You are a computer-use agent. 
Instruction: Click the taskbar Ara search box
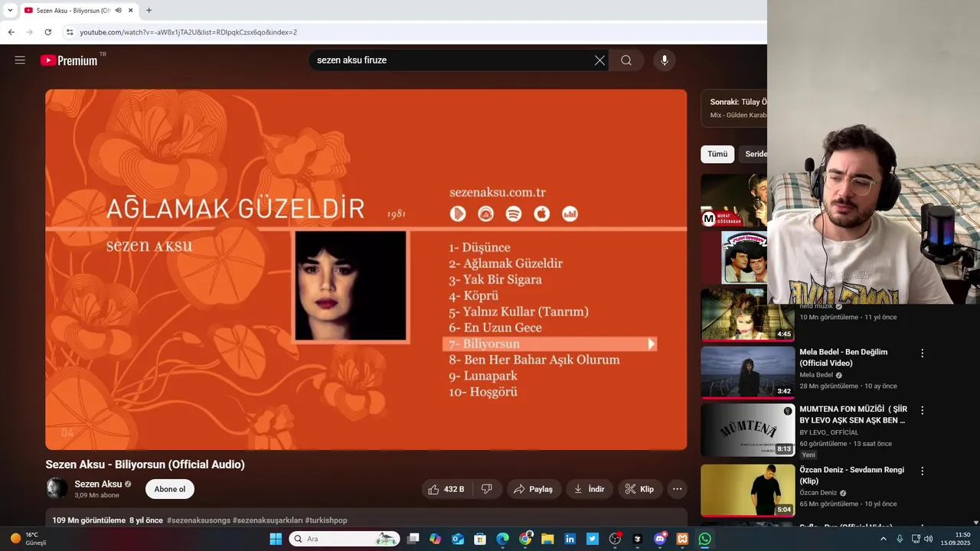(x=345, y=539)
